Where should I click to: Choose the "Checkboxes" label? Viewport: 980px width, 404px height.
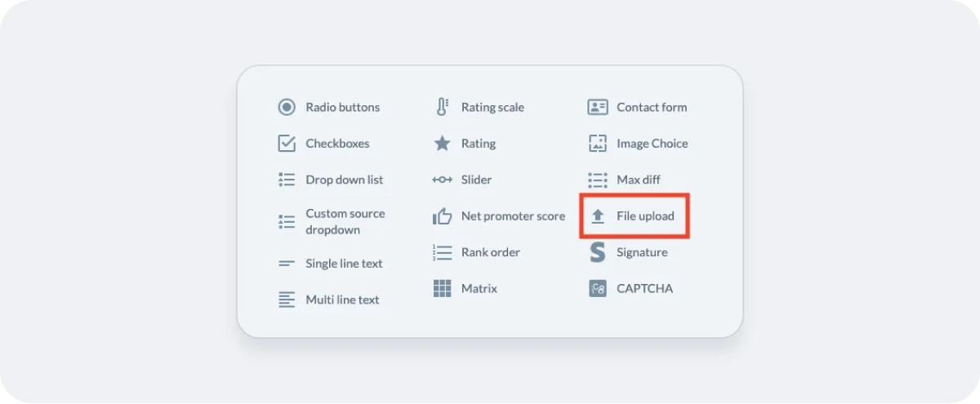[337, 144]
